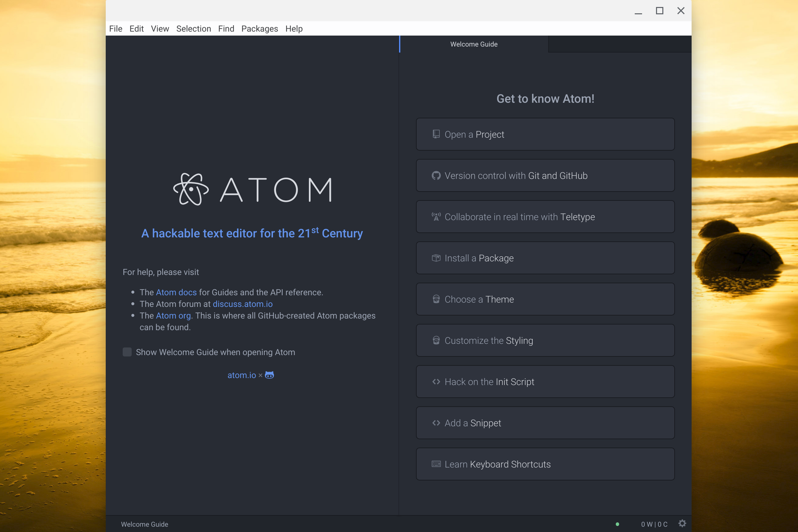Image resolution: width=798 pixels, height=532 pixels.
Task: Expand the Install a Package section
Action: 545,258
